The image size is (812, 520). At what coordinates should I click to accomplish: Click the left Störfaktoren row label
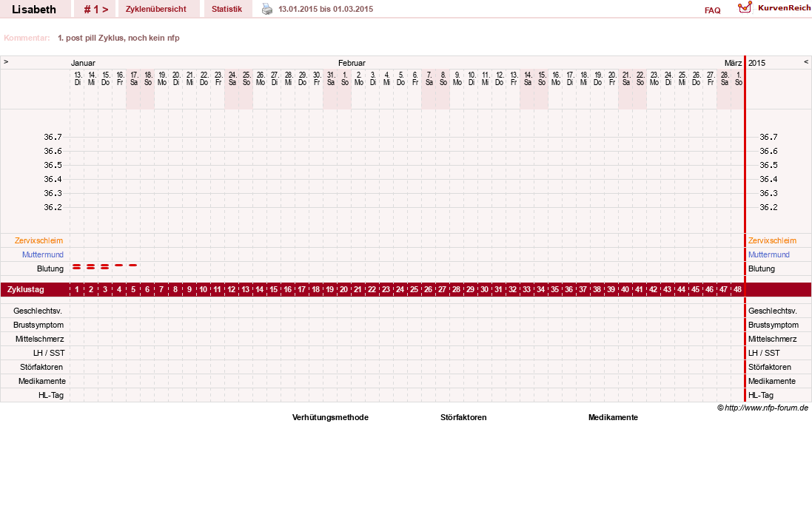click(x=41, y=367)
